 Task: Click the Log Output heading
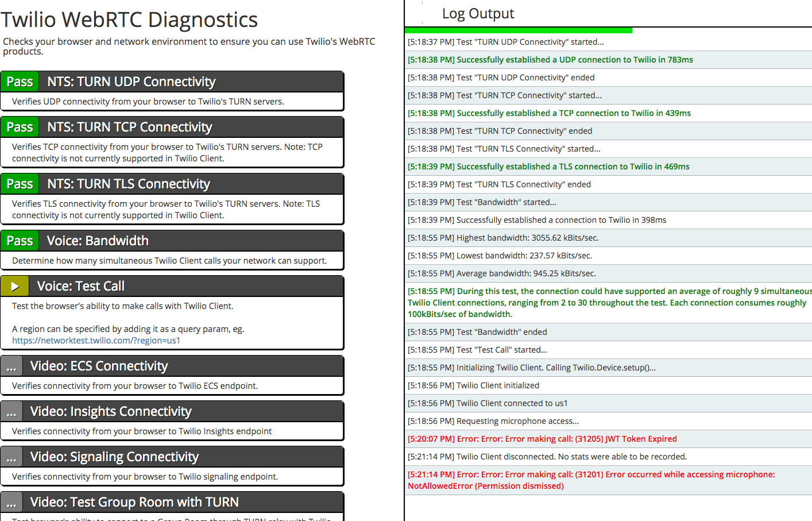(478, 14)
